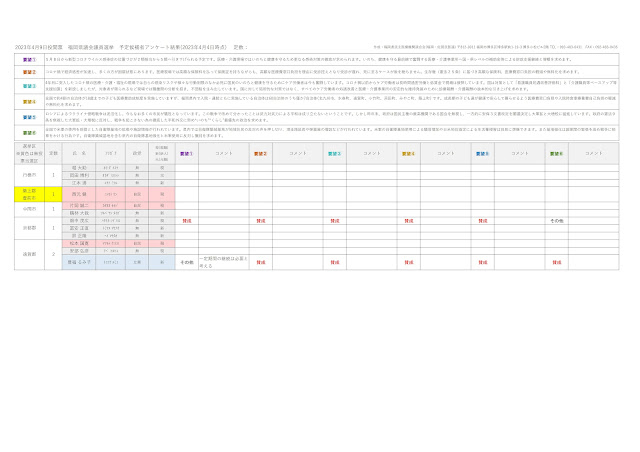Click the コメント header right after 要望6 column
The width and height of the screenshot is (640, 452).
(593, 154)
